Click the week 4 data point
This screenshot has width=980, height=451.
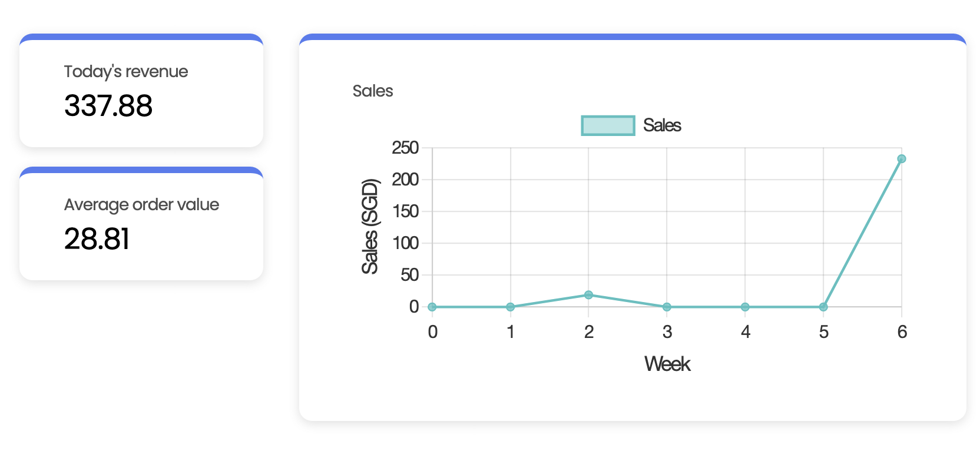pos(745,307)
